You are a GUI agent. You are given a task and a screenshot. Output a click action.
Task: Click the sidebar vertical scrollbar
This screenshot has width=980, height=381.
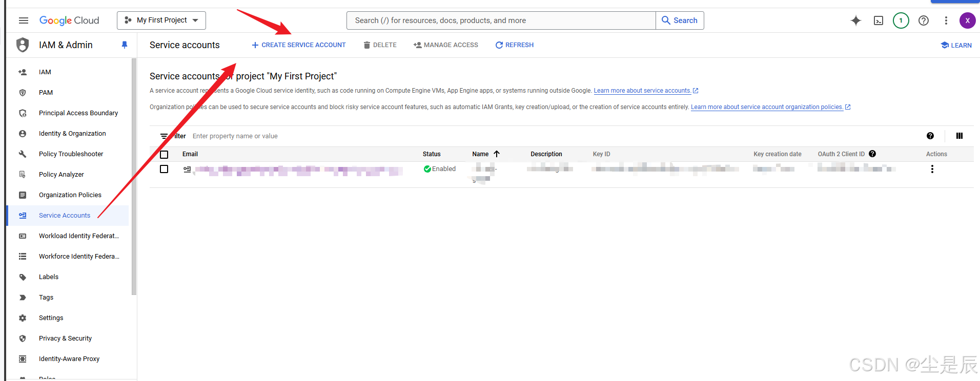pos(134,177)
